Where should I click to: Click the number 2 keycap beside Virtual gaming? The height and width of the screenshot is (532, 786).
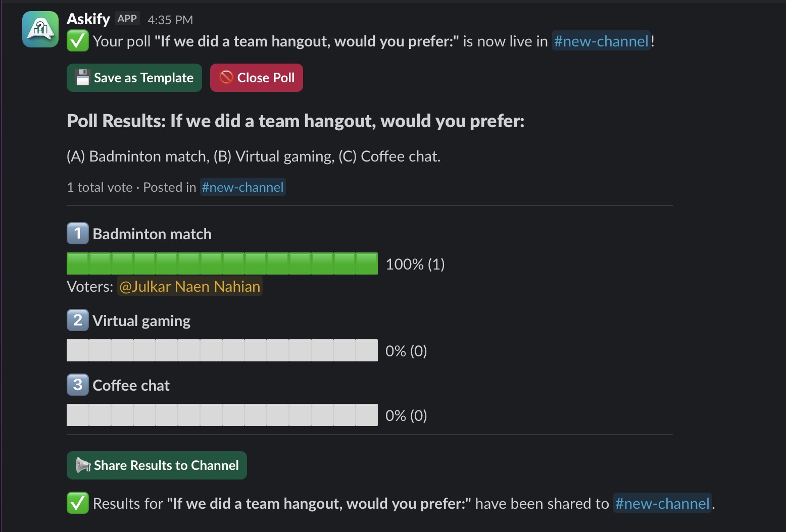click(x=77, y=320)
